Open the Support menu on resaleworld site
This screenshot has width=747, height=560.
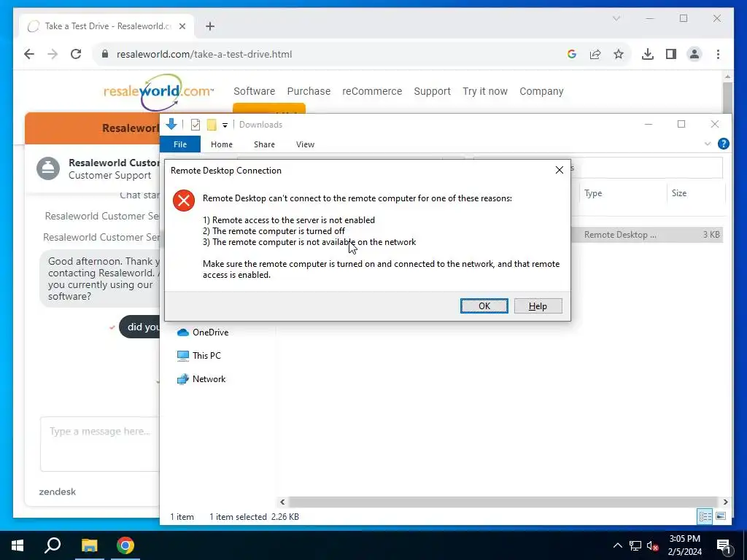(x=432, y=91)
